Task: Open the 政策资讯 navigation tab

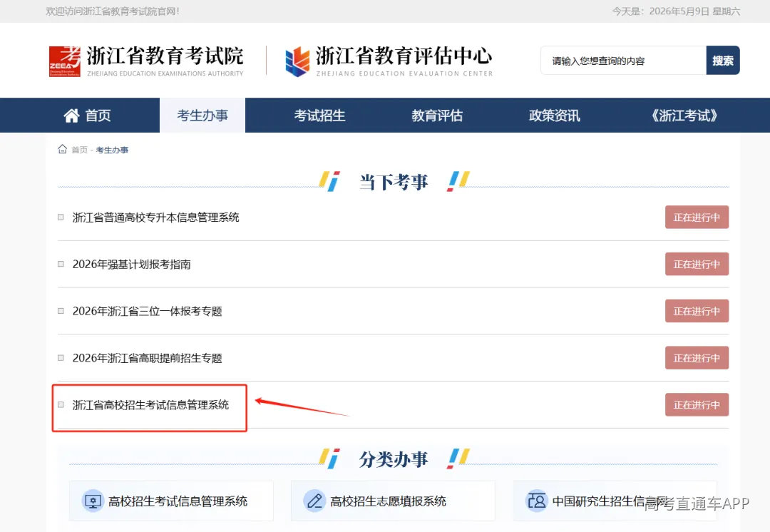Action: click(x=555, y=116)
